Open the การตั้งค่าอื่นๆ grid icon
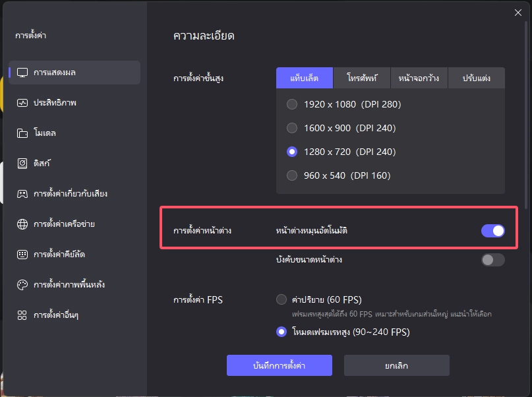This screenshot has height=397, width=532. coord(22,315)
